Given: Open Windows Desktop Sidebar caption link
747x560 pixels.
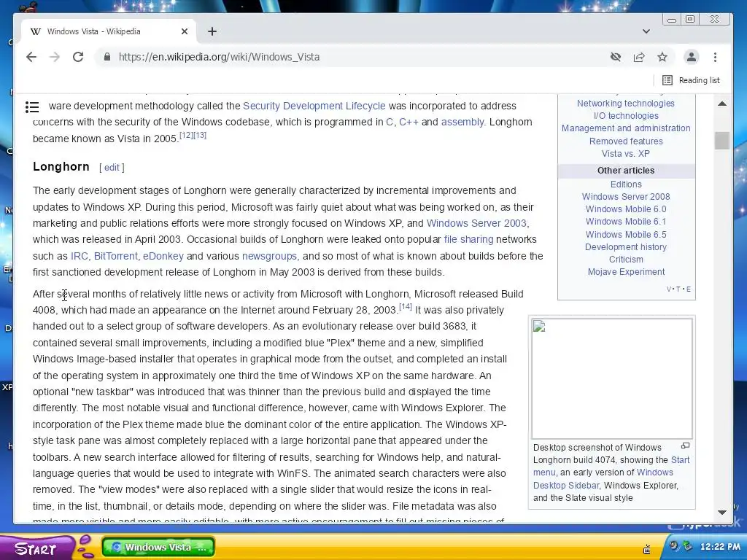Looking at the screenshot, I should 605,478.
